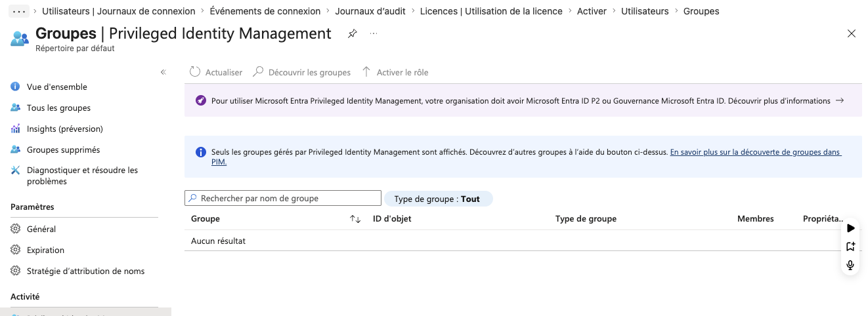The width and height of the screenshot is (868, 316).
Task: Open 'Général' settings item
Action: [x=41, y=229]
